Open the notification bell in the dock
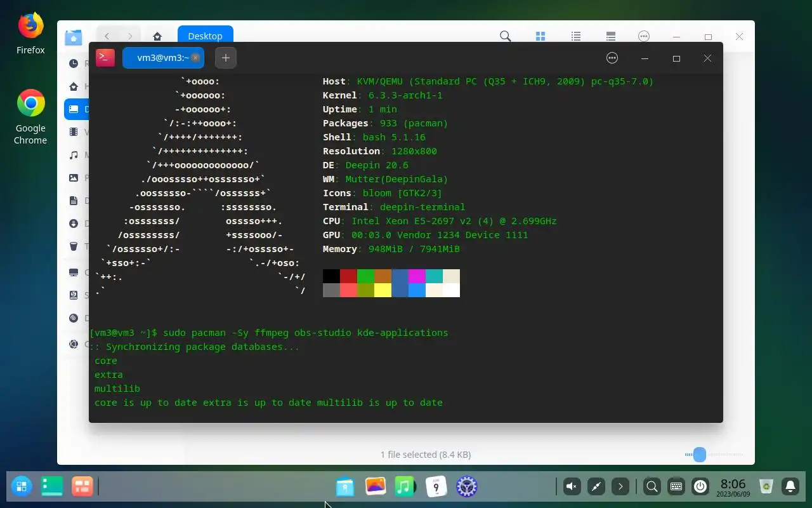The width and height of the screenshot is (812, 508). (790, 486)
